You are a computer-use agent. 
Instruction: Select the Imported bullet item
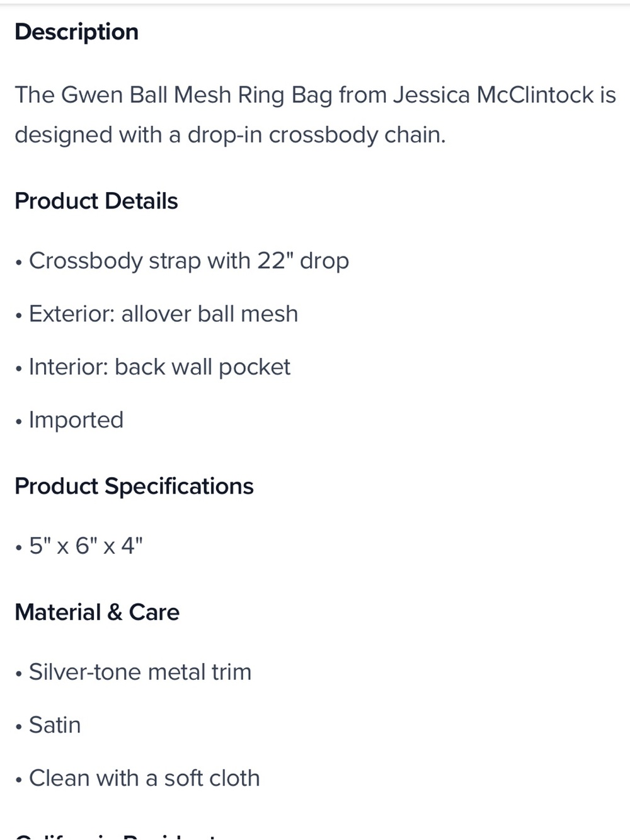pyautogui.click(x=69, y=420)
